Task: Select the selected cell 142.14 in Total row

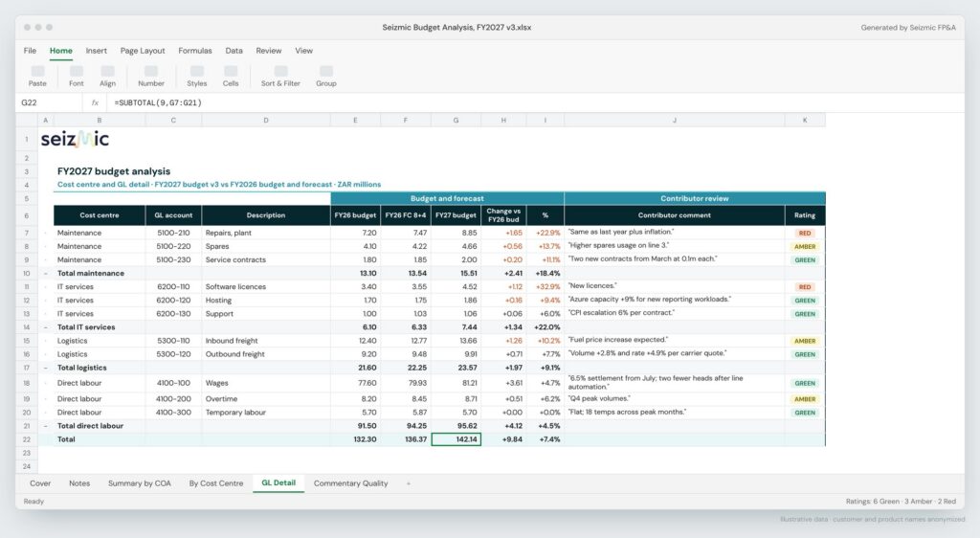Action: click(457, 440)
